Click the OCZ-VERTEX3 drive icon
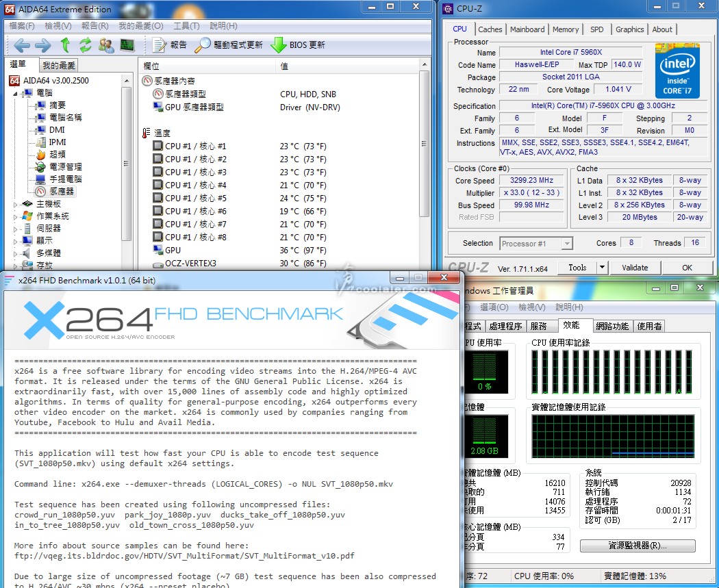The height and width of the screenshot is (588, 719). (158, 264)
